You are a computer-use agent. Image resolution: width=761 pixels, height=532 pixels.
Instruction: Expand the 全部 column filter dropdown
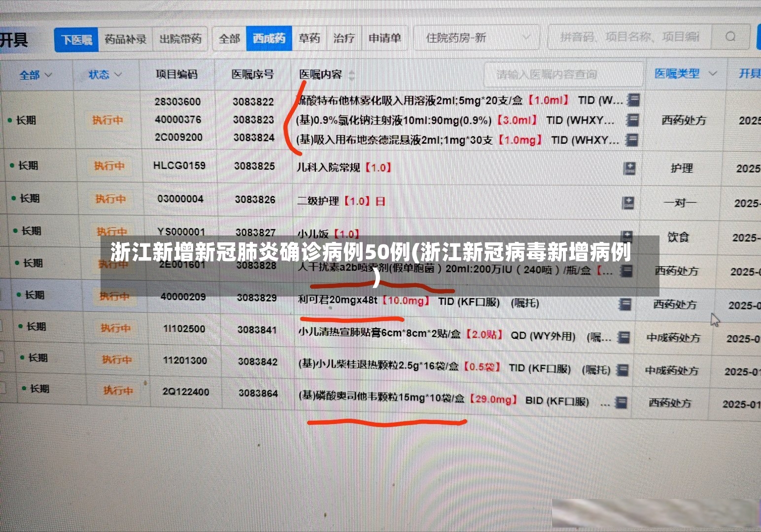(x=35, y=75)
